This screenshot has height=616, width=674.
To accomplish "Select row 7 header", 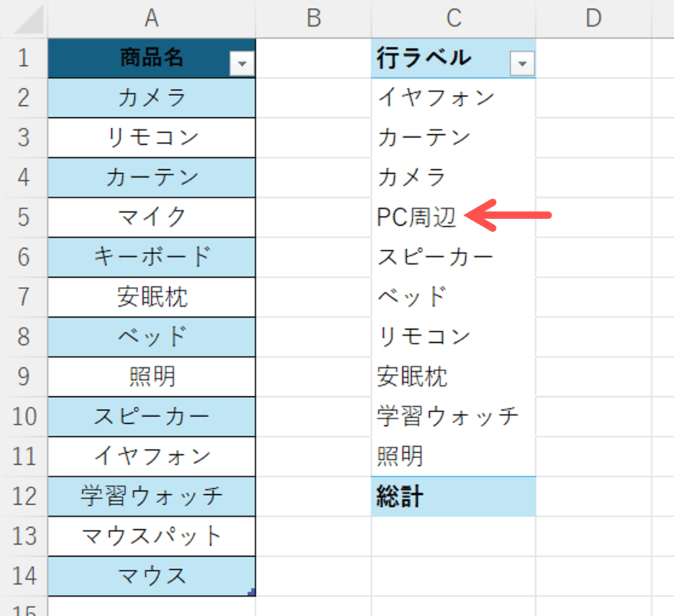I will [24, 297].
